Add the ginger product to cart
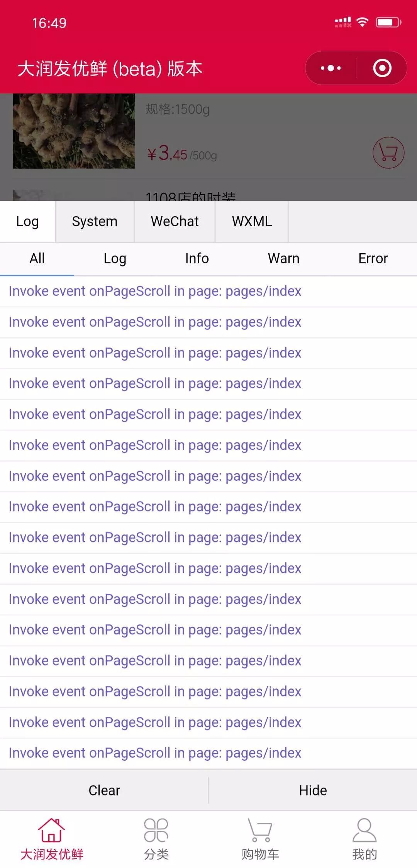Viewport: 417px width, 868px height. pyautogui.click(x=388, y=153)
